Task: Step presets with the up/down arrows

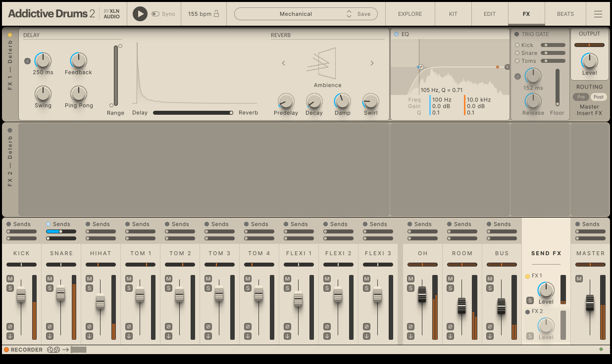Action: 349,14
